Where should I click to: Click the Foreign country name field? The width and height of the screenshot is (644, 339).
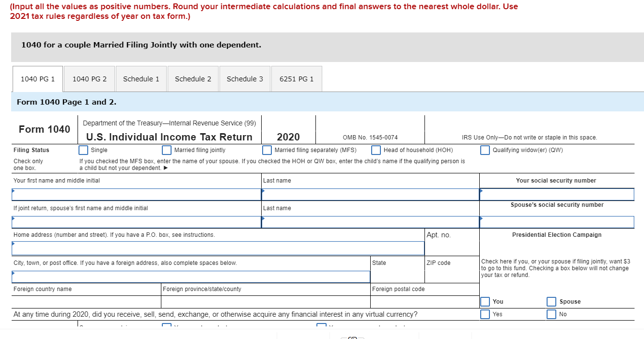click(86, 302)
